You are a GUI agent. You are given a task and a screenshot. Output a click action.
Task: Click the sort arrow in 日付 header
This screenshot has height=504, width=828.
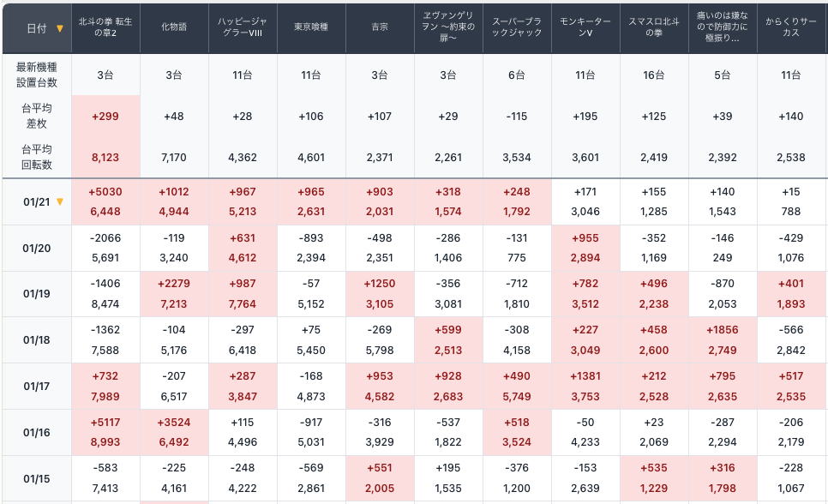click(x=60, y=28)
